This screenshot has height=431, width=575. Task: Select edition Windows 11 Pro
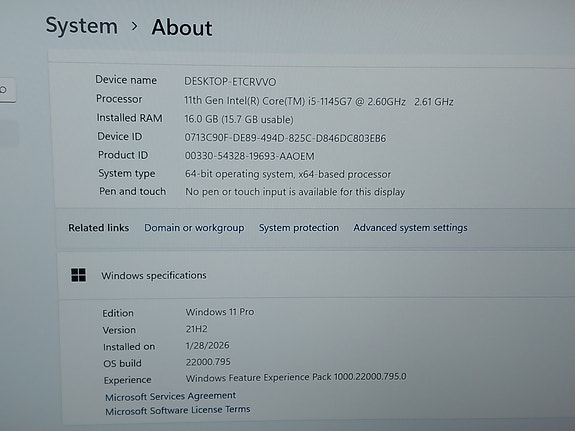coord(220,312)
